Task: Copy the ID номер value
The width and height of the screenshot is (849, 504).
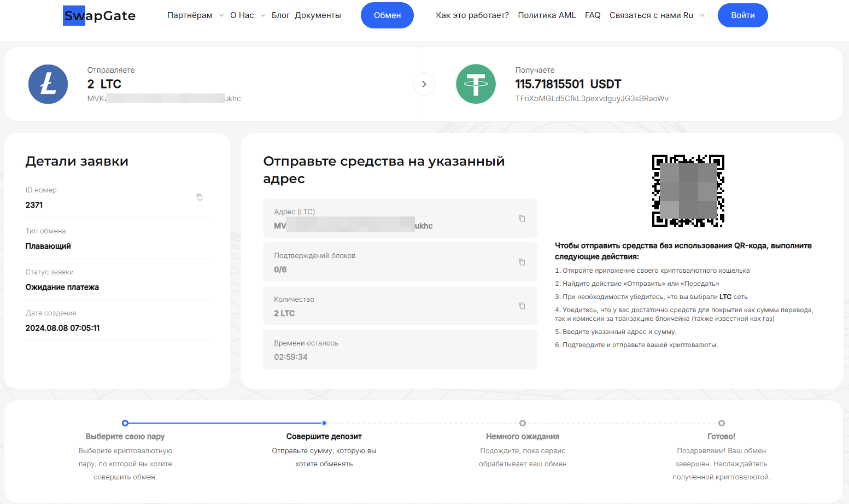Action: [x=200, y=197]
